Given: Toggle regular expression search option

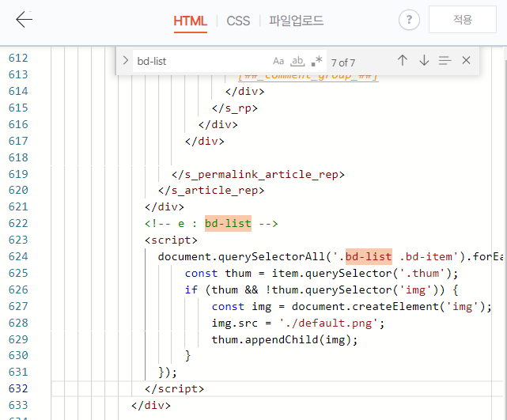Looking at the screenshot, I should pos(316,61).
